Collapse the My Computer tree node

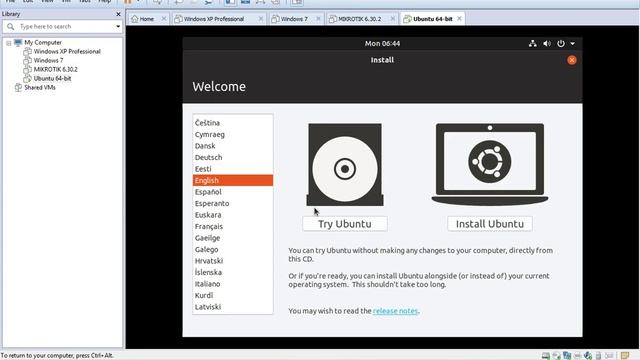9,43
